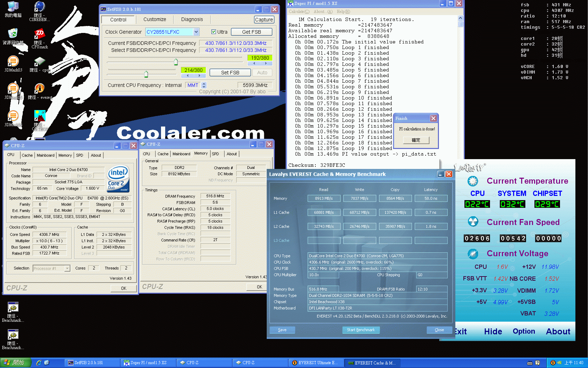Open Mainboard tab in left CPU-Z window

(45, 155)
